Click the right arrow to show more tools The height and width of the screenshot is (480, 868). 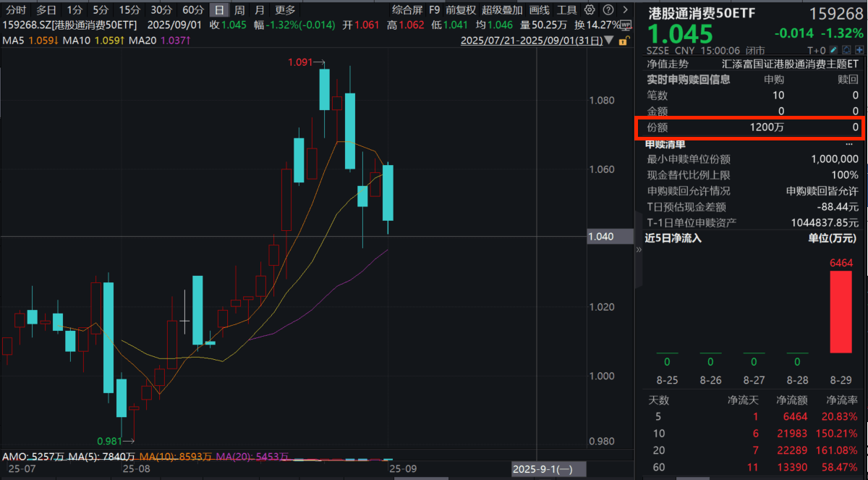[624, 10]
